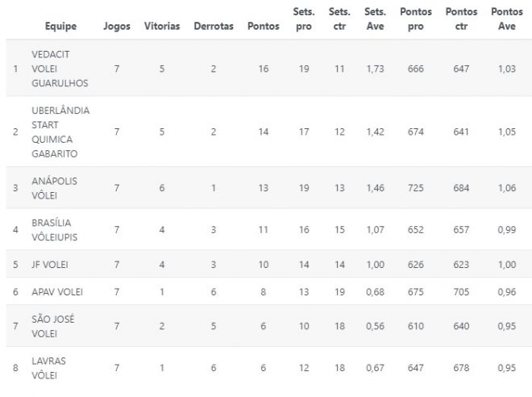
Task: Select the Sets. pro column header
Action: click(304, 19)
